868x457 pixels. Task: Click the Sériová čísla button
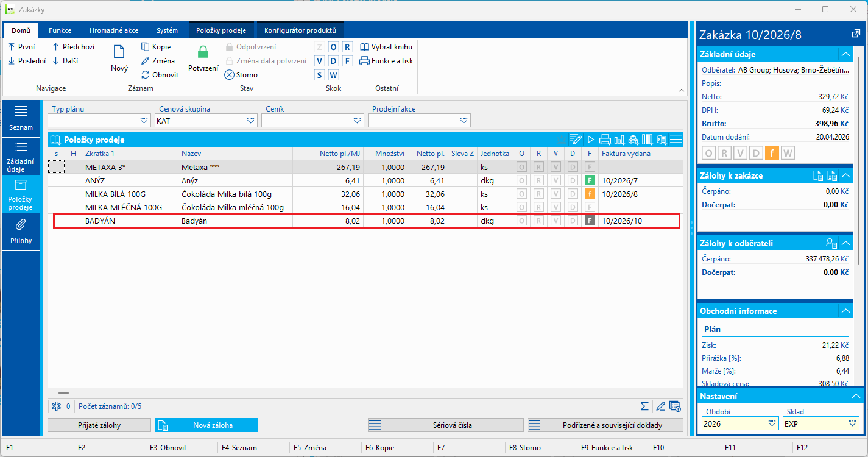click(446, 425)
